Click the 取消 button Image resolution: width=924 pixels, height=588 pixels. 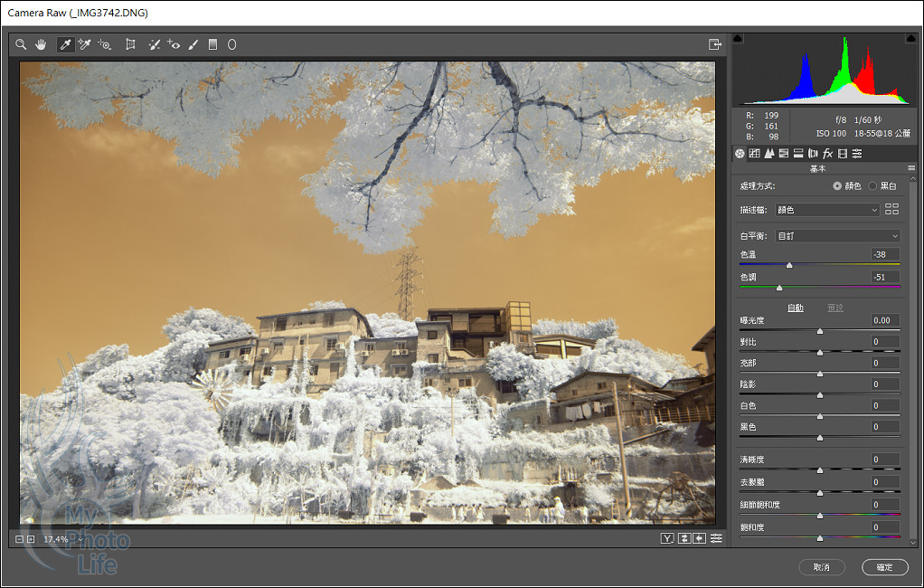821,567
